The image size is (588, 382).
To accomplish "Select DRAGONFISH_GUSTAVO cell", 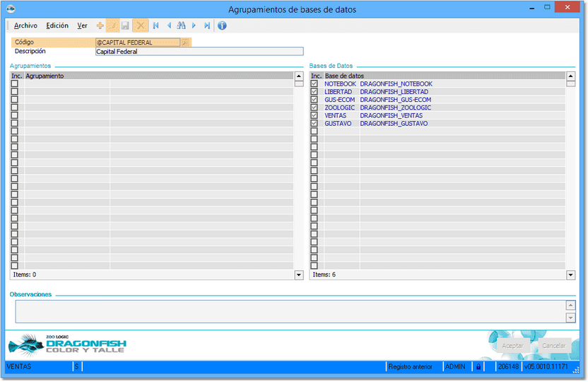I will [394, 123].
